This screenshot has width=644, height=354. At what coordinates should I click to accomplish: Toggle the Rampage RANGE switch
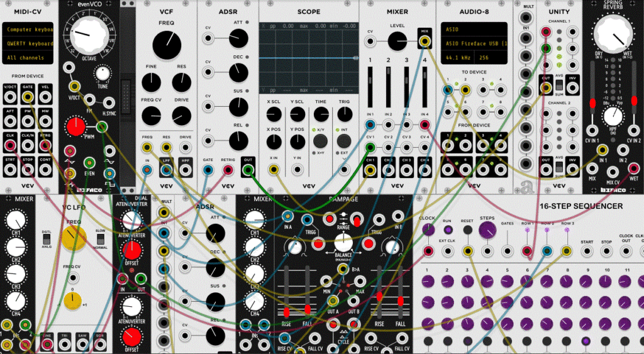click(356, 219)
